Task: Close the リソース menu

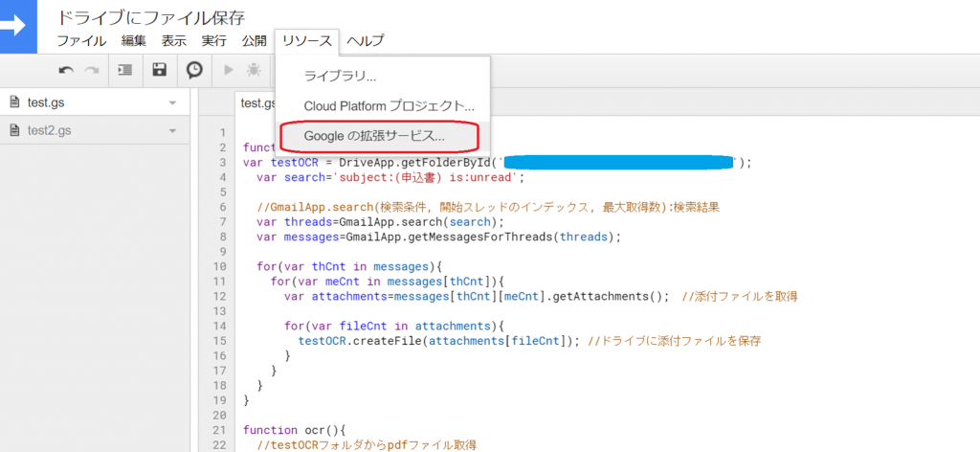Action: click(x=307, y=41)
